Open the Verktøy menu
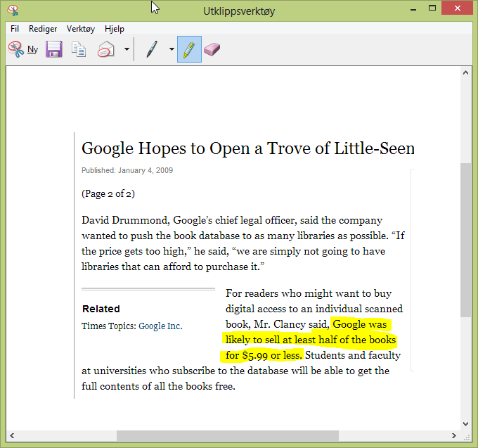Viewport: 478px width, 448px height. [x=81, y=29]
